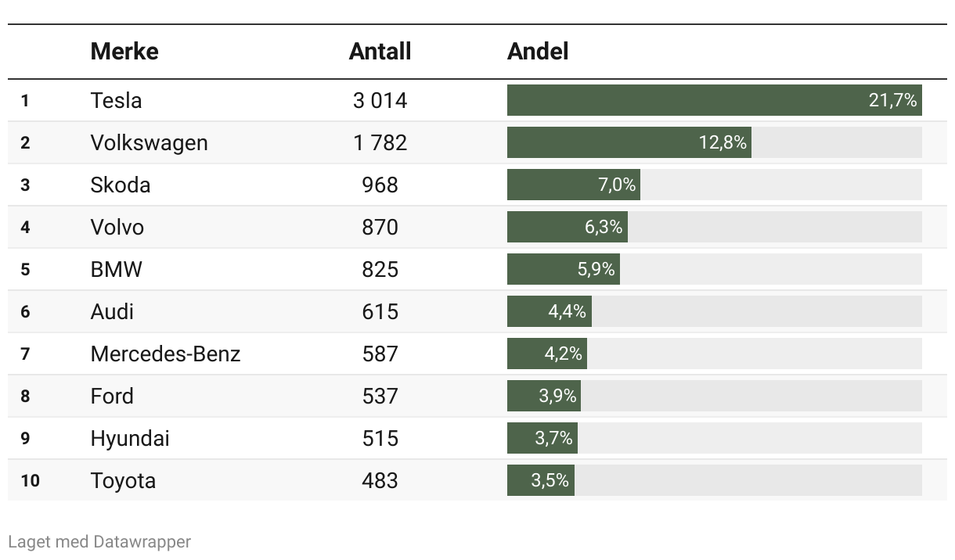The height and width of the screenshot is (560, 955).
Task: Click rank number 1
Action: pyautogui.click(x=25, y=100)
